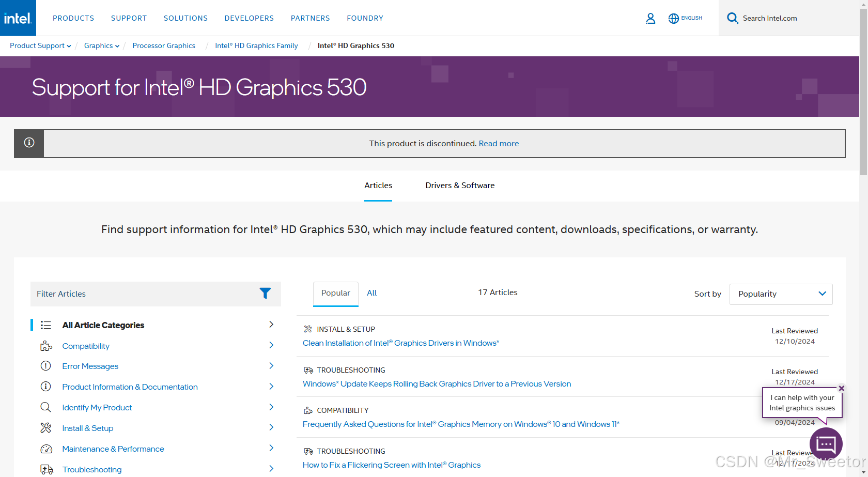Screen dimensions: 868x477
Task: Close the graphics help chat tooltip
Action: click(x=842, y=388)
